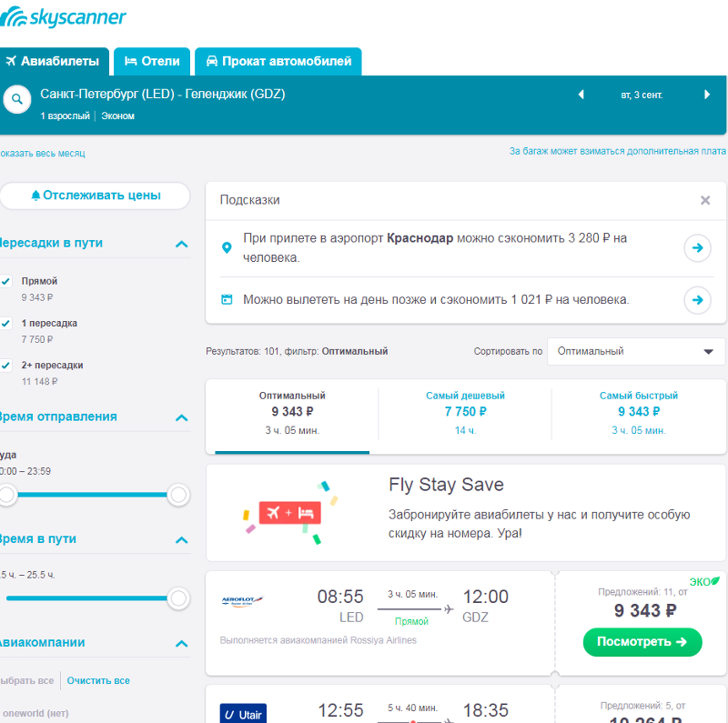Collapse the Время в пути section

[x=181, y=539]
